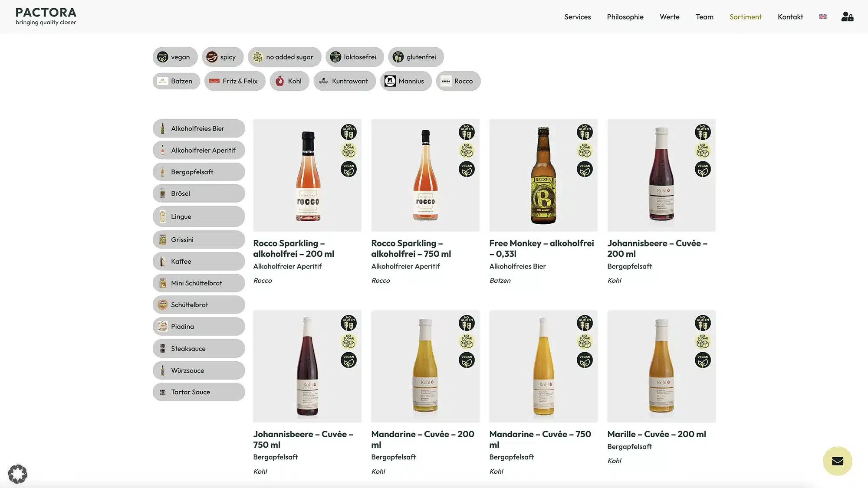Select the Bergapfelsaft category
The image size is (868, 488).
click(x=199, y=172)
